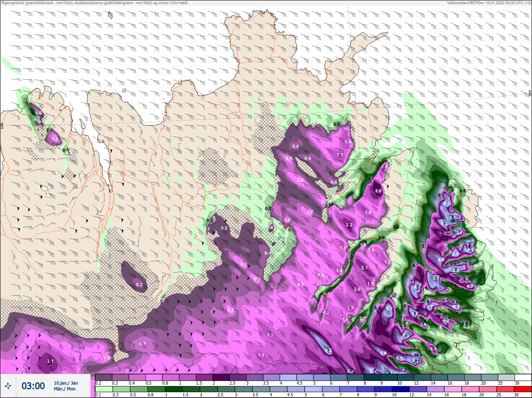This screenshot has height=398, width=532.
Task: Click the 1.9 precipitation value on map
Action: point(384,166)
